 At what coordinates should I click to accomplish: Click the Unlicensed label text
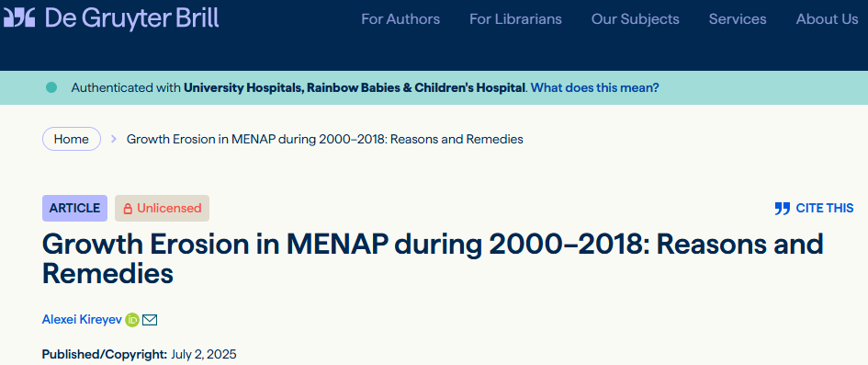[169, 209]
